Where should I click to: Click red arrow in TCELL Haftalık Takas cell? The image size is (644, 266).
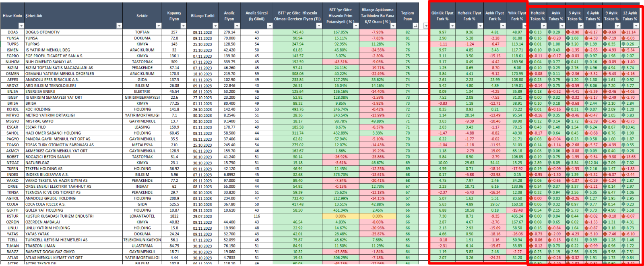pos(531,240)
